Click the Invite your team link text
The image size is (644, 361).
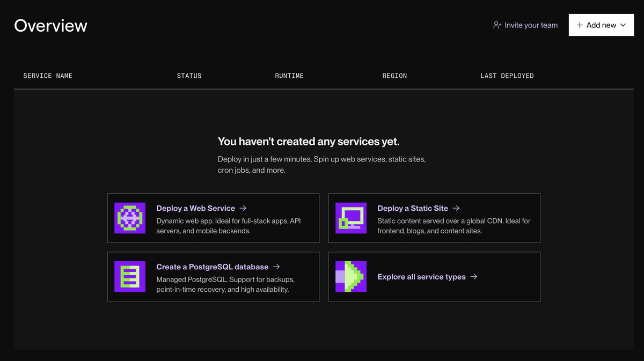click(x=531, y=25)
